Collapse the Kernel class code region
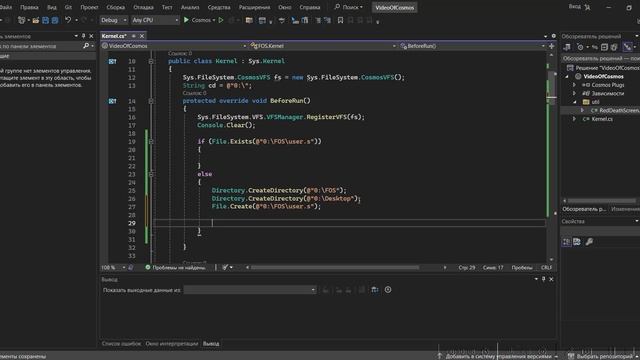The height and width of the screenshot is (360, 640). coord(151,61)
